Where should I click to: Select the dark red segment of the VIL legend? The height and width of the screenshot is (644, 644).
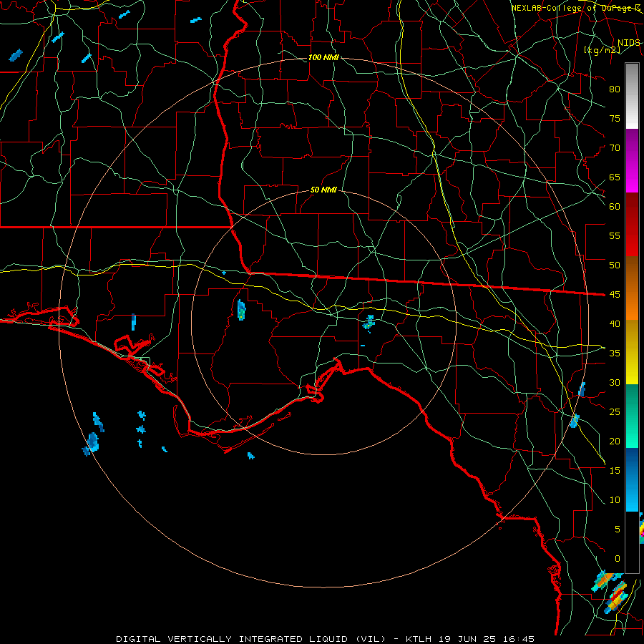click(632, 225)
